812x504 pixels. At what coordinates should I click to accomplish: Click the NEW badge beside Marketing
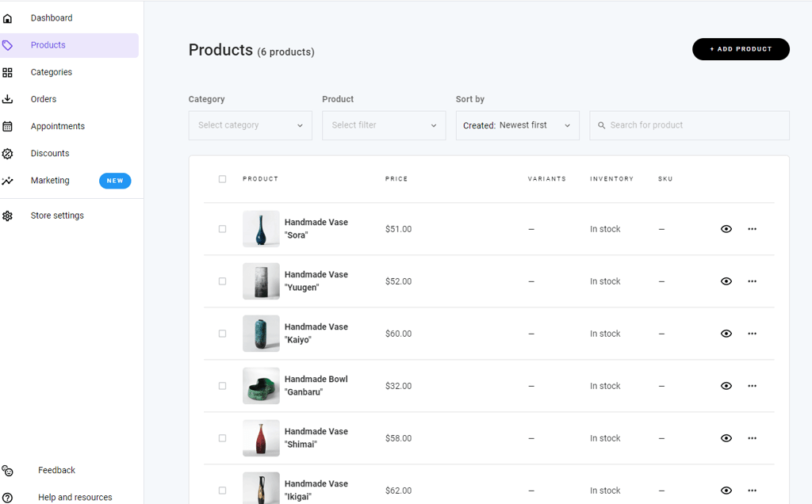pos(115,181)
